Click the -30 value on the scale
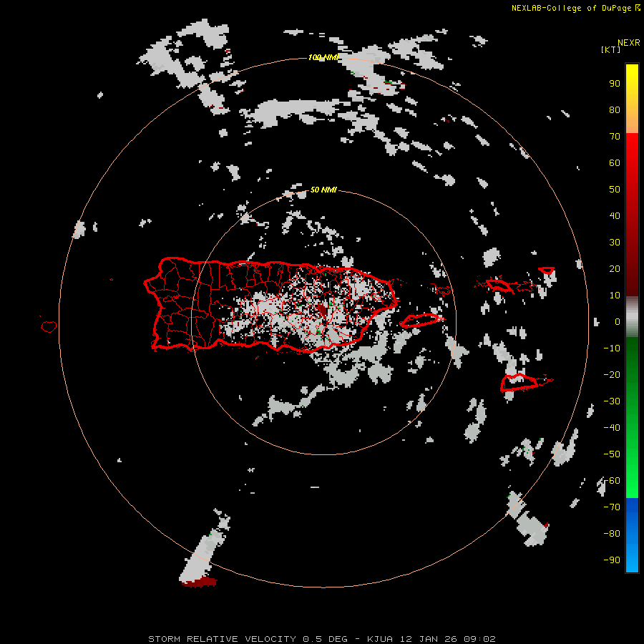Screen dimensions: 644x644 point(612,401)
